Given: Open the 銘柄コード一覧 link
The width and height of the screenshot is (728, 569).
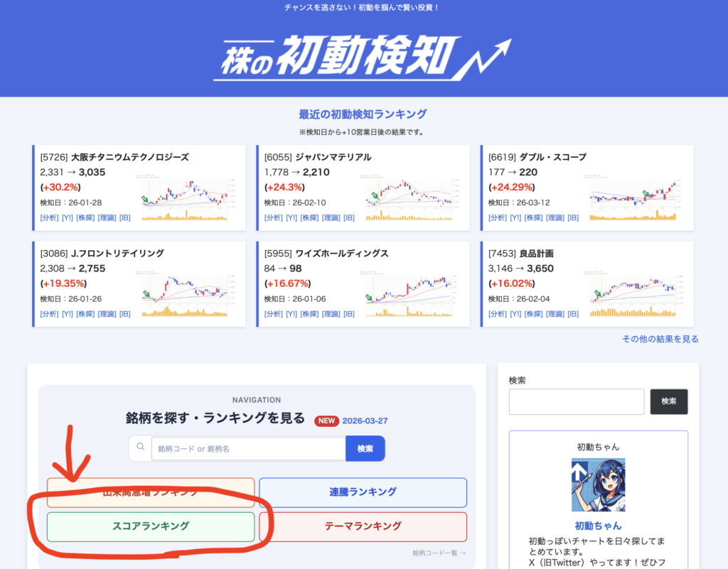Looking at the screenshot, I should pyautogui.click(x=439, y=553).
